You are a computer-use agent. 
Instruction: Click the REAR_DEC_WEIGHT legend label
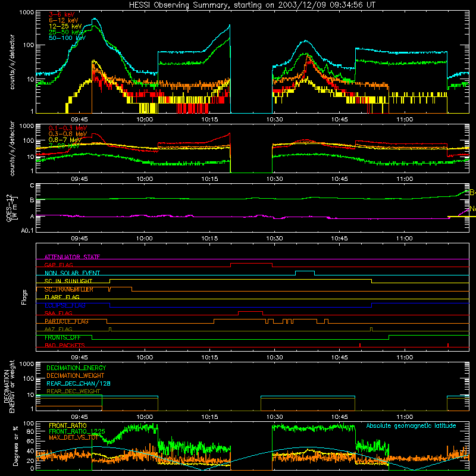tap(73, 392)
